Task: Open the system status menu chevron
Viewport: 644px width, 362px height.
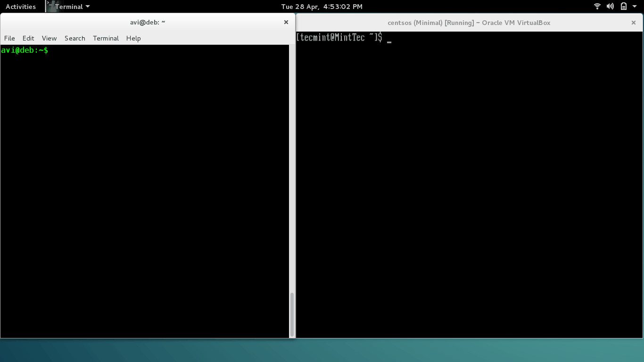Action: click(x=635, y=6)
